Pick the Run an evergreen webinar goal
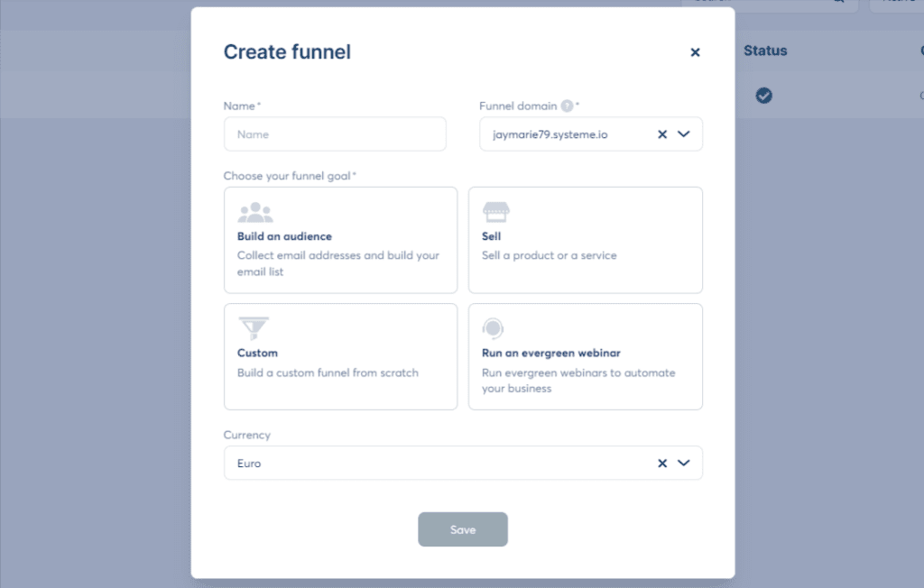The width and height of the screenshot is (924, 588). pyautogui.click(x=585, y=356)
